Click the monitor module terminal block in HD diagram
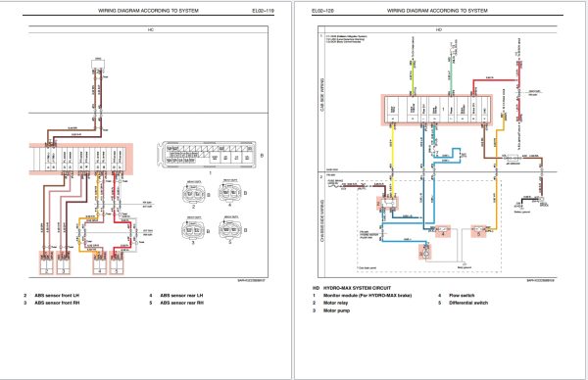 click(437, 110)
